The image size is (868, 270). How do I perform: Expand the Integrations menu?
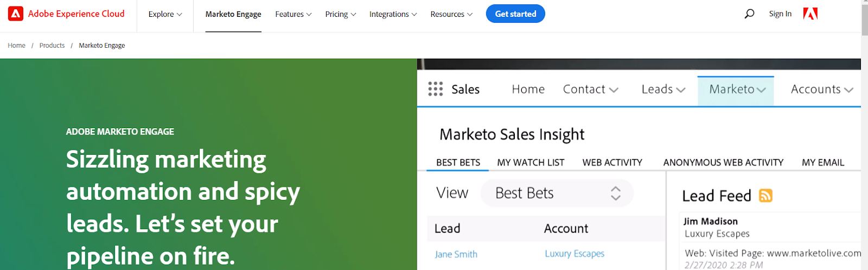[393, 14]
